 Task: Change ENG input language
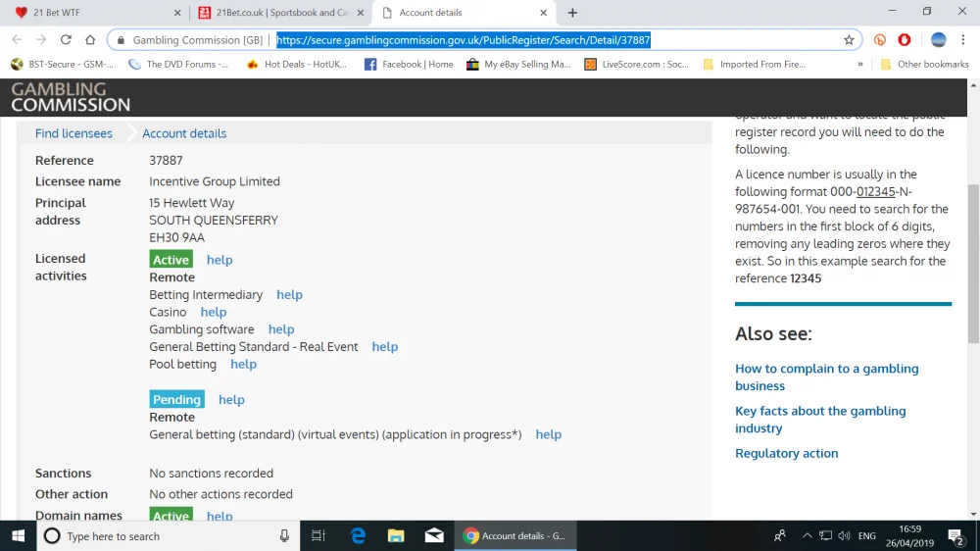click(x=867, y=536)
